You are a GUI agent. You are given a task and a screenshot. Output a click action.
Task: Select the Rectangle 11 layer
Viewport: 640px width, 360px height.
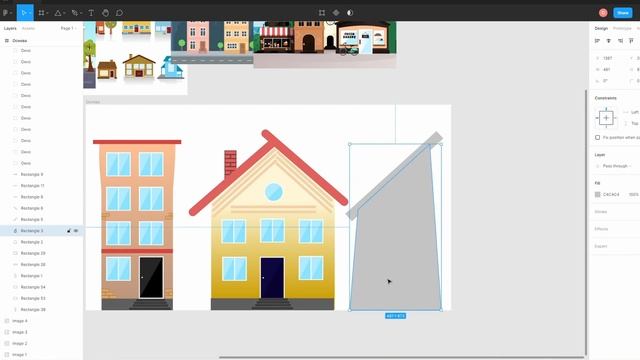pyautogui.click(x=32, y=186)
